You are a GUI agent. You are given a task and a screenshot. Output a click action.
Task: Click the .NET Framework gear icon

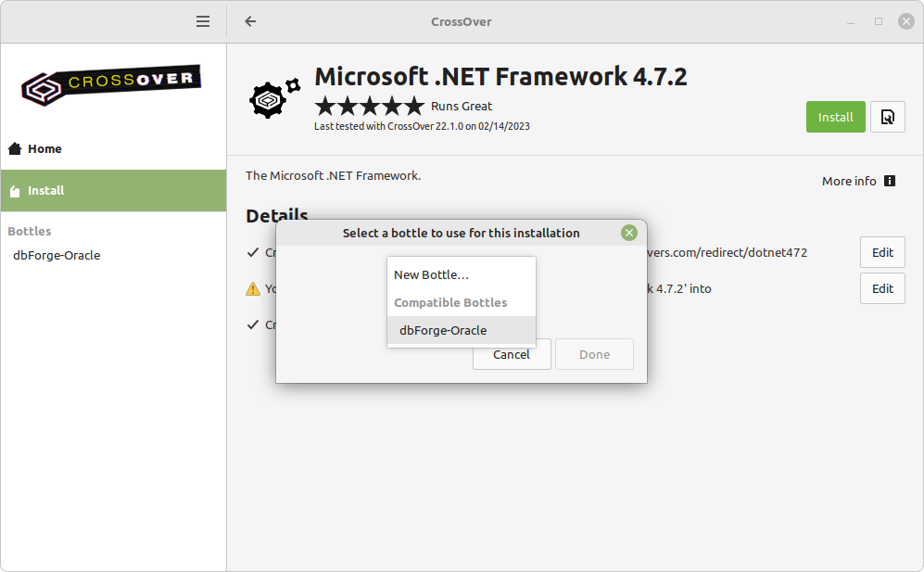[x=274, y=98]
